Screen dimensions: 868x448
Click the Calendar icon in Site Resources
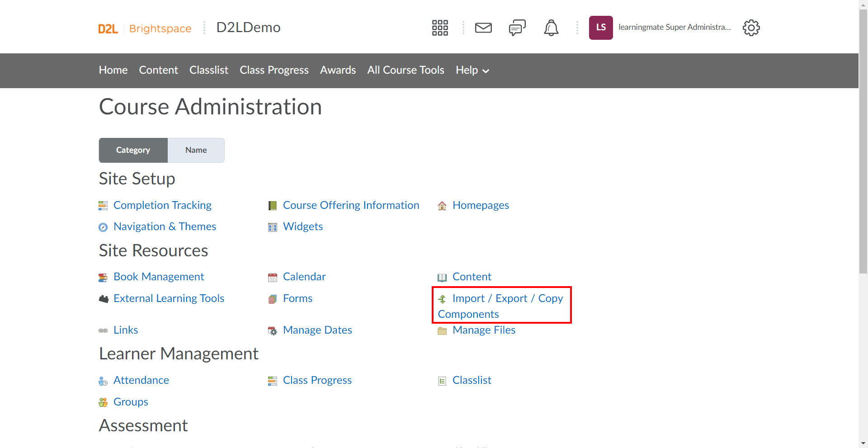coord(273,277)
